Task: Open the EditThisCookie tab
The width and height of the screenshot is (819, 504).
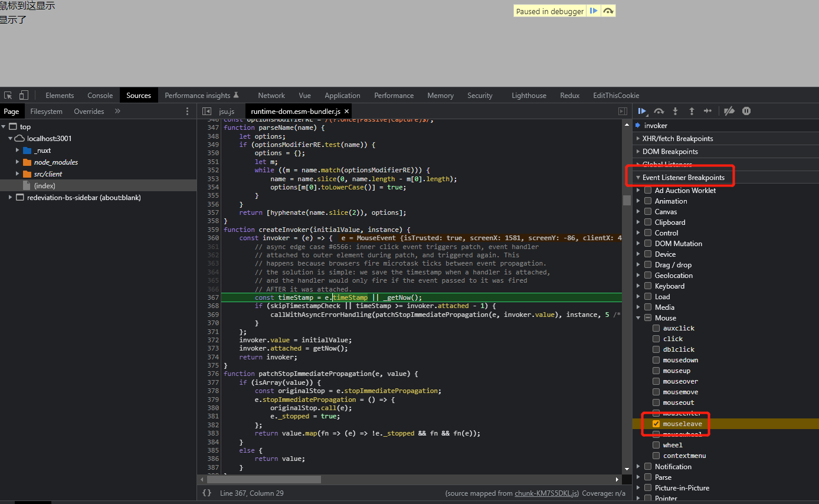Action: click(616, 95)
